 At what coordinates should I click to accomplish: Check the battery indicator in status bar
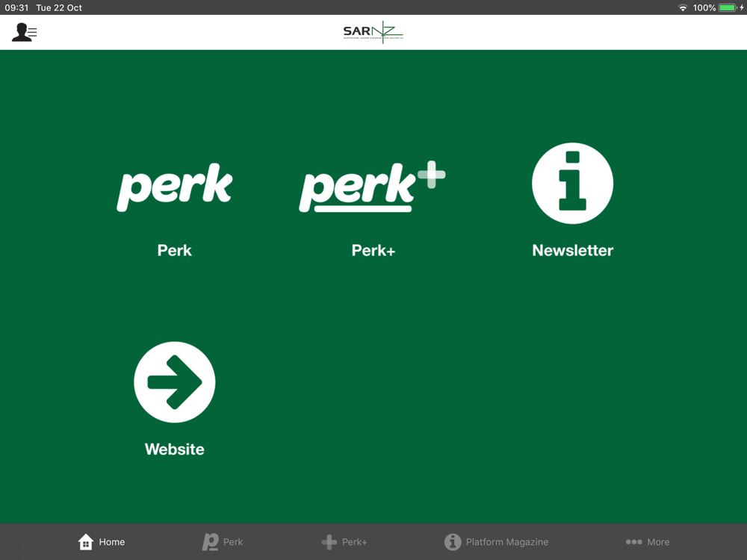click(x=728, y=7)
